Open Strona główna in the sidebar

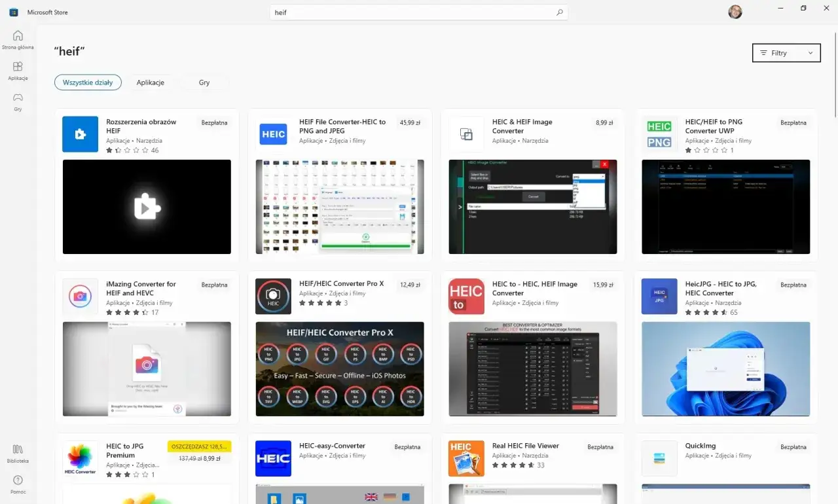18,39
